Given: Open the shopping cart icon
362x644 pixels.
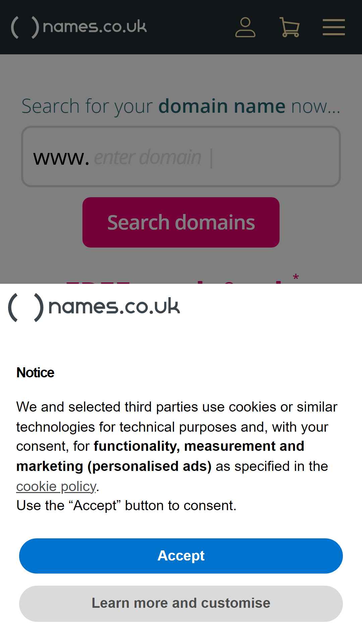Looking at the screenshot, I should (289, 27).
